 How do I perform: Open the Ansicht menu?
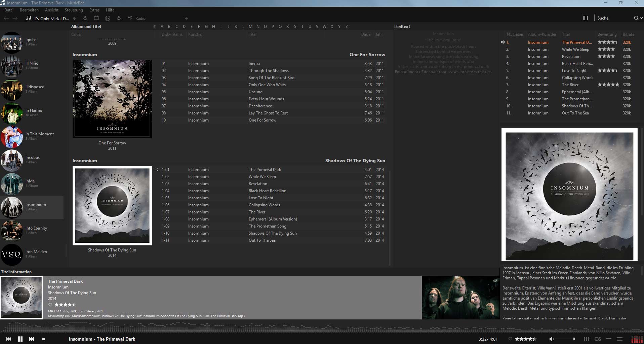[52, 10]
